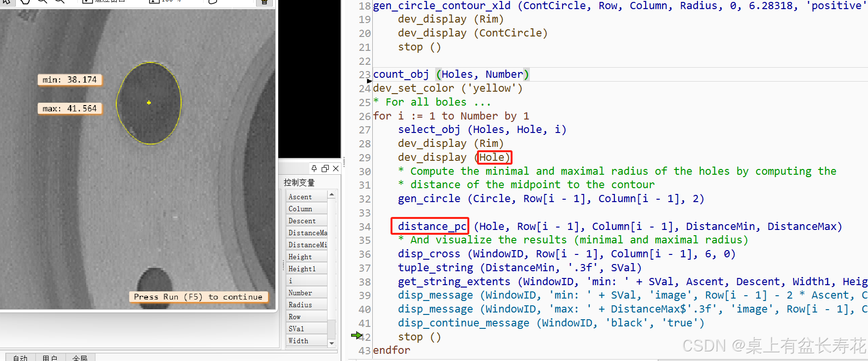Screen dimensions: 868x361
Task: Click the green program counter arrow at line 42
Action: click(x=356, y=335)
